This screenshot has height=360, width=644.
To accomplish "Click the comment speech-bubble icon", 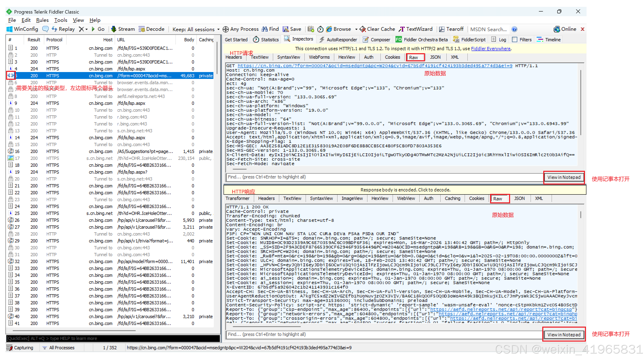I will [45, 29].
